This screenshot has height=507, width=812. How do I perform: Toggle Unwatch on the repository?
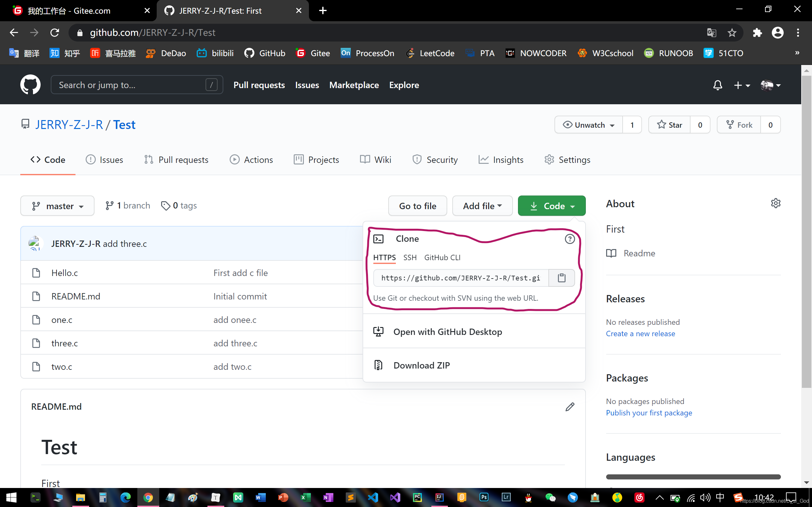click(x=589, y=125)
